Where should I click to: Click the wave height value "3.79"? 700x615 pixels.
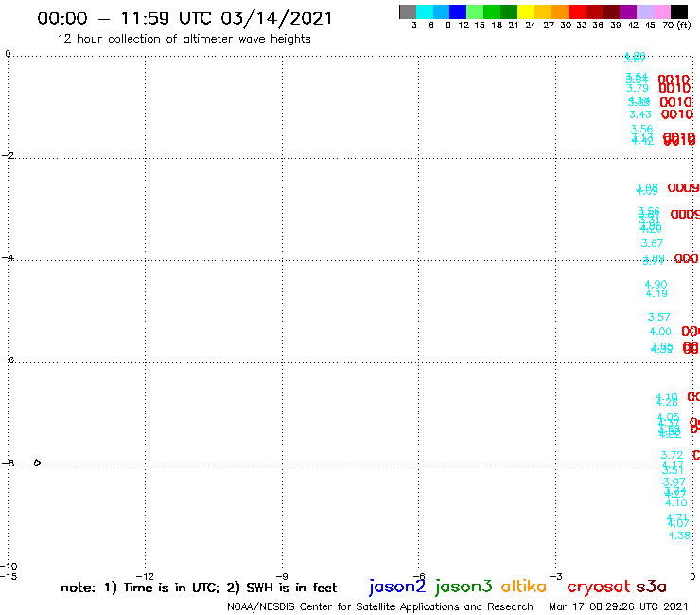(637, 88)
